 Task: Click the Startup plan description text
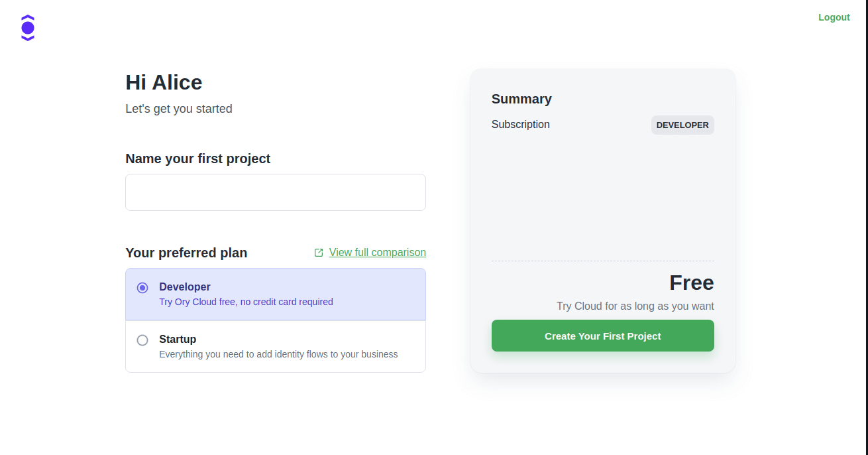tap(278, 354)
